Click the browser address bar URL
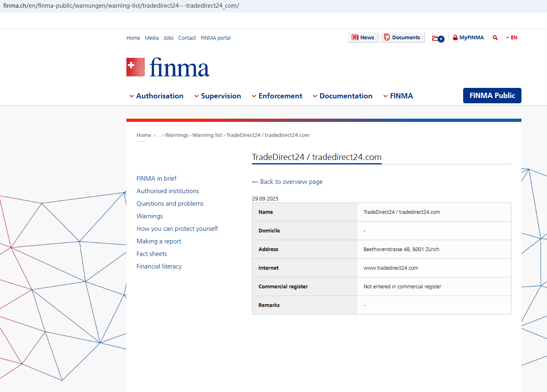This screenshot has width=547, height=392. pos(121,6)
